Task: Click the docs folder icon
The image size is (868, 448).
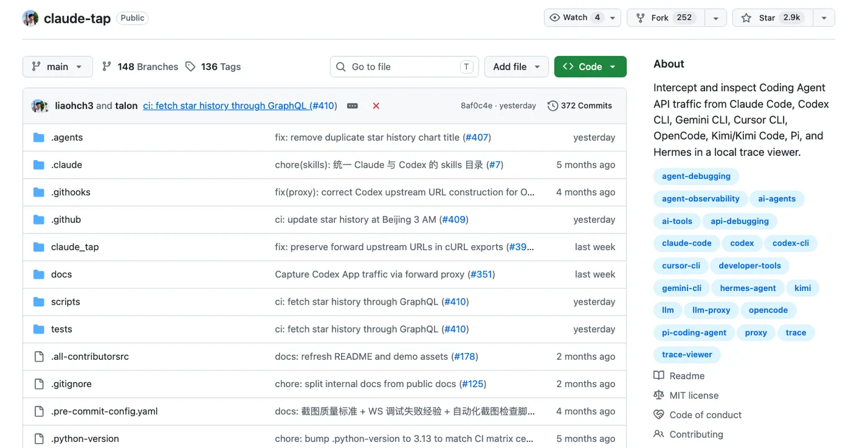Action: (x=39, y=274)
